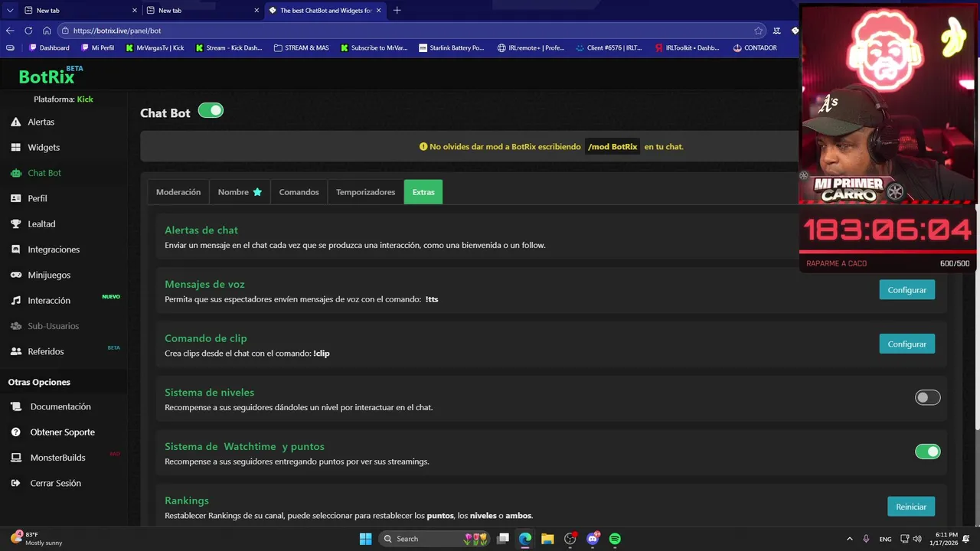Open Discord from the taskbar
Image resolution: width=980 pixels, height=551 pixels.
pos(593,539)
